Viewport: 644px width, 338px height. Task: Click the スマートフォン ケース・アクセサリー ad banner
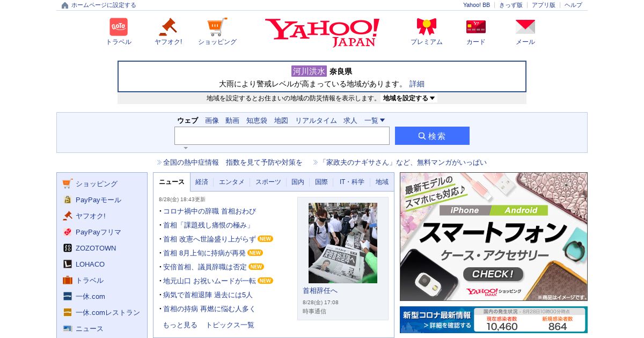tap(494, 237)
